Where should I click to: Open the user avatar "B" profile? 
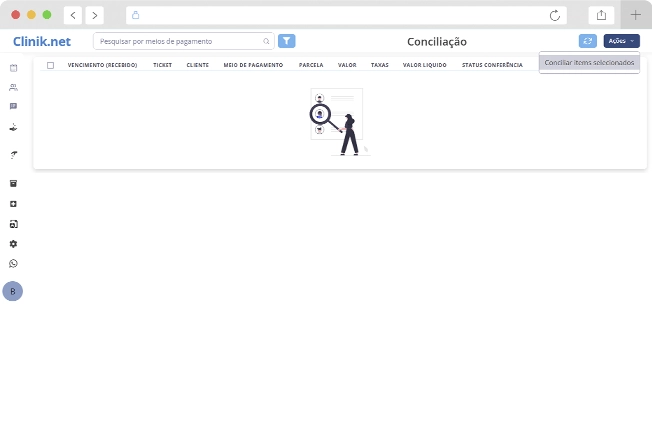pyautogui.click(x=13, y=291)
